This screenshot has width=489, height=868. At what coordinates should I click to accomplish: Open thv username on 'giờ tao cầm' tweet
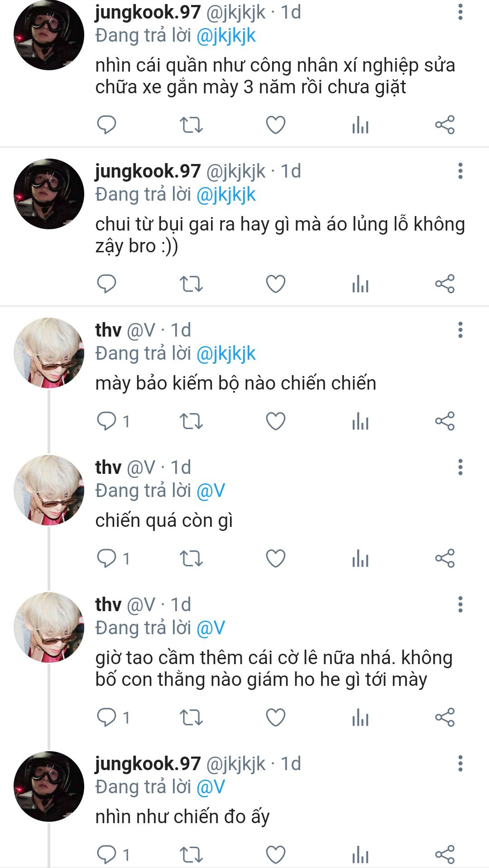click(x=108, y=604)
